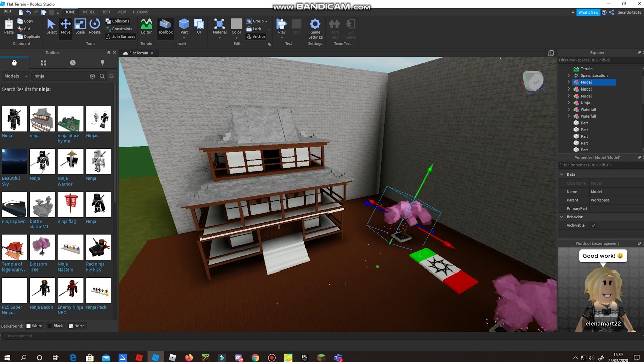Undo the last action in quick toolbar
The height and width of the screenshot is (362, 644).
coord(28,12)
